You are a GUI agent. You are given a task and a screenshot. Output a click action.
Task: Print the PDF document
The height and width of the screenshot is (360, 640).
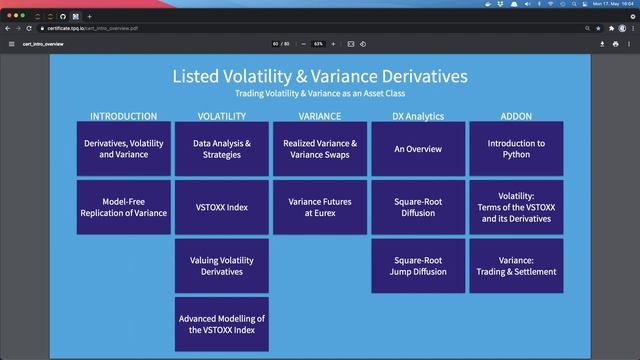(616, 44)
